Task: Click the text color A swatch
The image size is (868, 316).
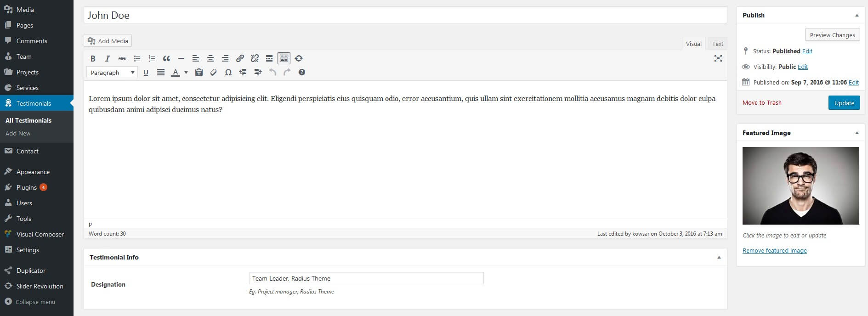Action: pos(176,72)
